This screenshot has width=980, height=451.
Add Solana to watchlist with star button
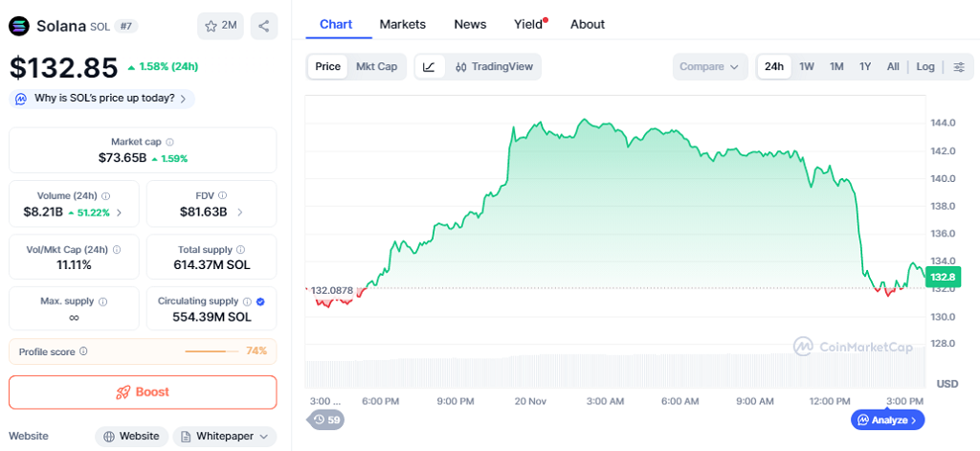coord(221,26)
